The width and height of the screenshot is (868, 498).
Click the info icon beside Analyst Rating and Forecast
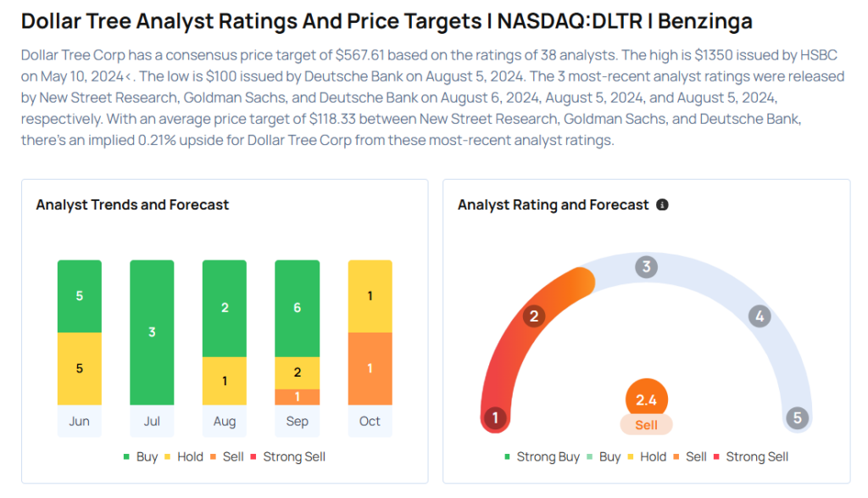click(663, 204)
